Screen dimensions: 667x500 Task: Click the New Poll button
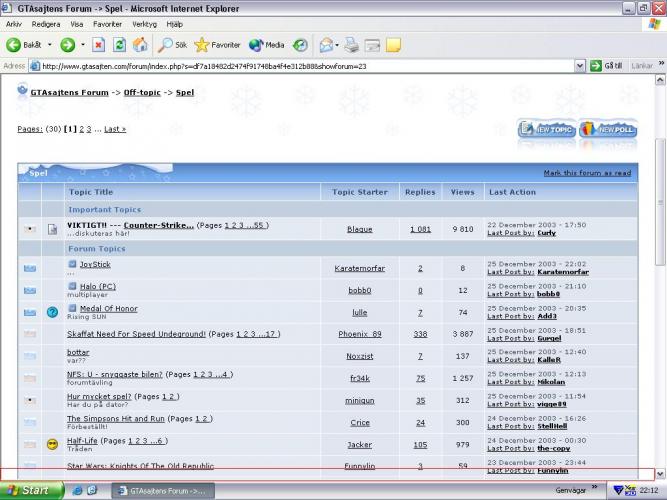[x=607, y=130]
